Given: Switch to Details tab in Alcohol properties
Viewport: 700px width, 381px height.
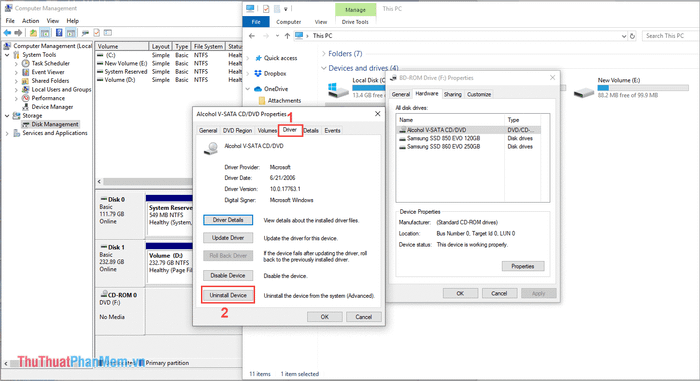Looking at the screenshot, I should point(311,130).
